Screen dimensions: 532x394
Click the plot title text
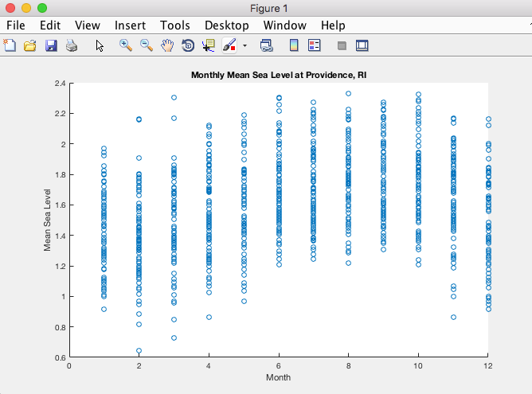[278, 76]
